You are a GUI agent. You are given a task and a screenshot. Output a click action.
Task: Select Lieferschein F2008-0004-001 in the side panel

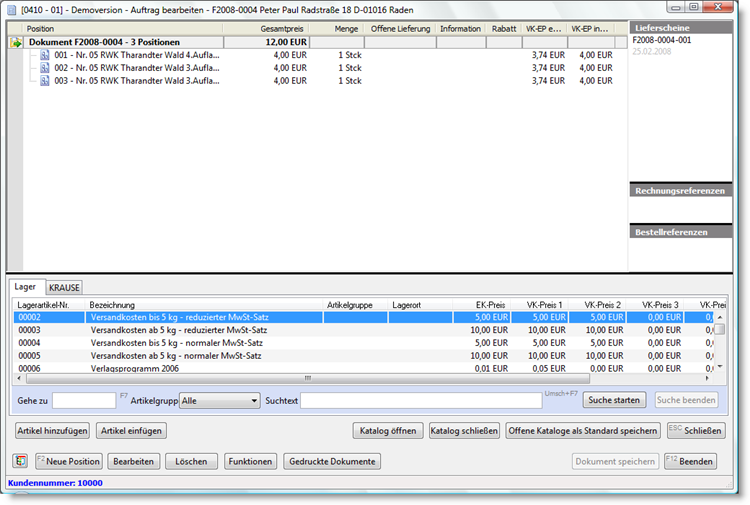click(x=663, y=40)
